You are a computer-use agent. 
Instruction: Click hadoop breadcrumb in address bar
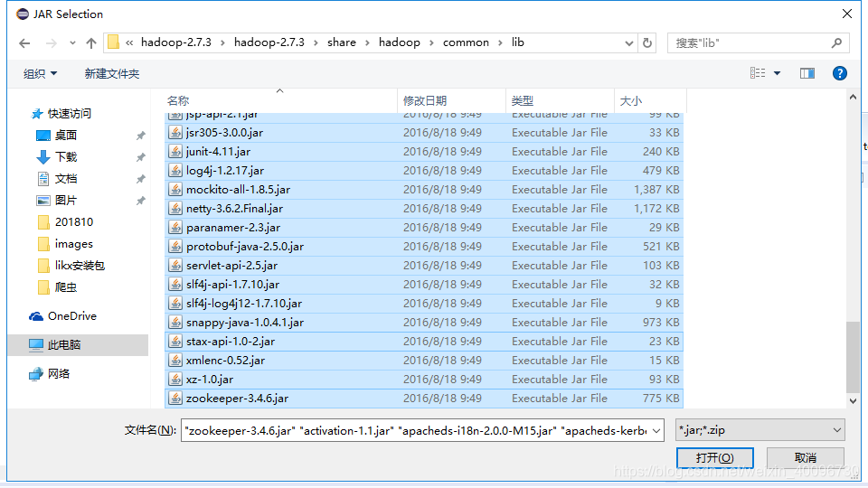click(x=399, y=42)
